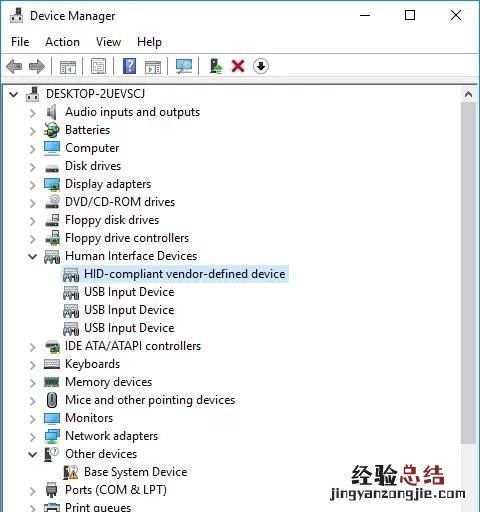Viewport: 480px width, 512px height.
Task: Maximize the Device Manager window
Action: (410, 15)
